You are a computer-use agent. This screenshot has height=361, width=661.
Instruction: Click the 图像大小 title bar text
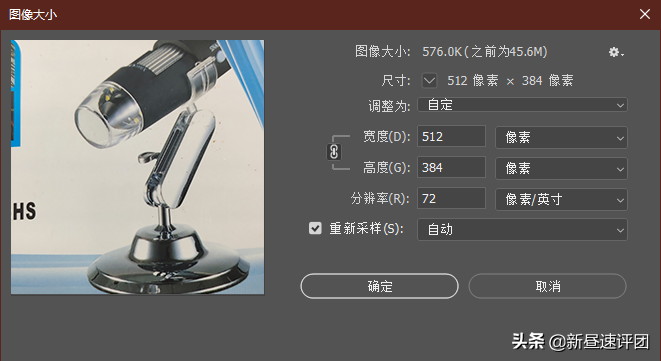point(33,14)
